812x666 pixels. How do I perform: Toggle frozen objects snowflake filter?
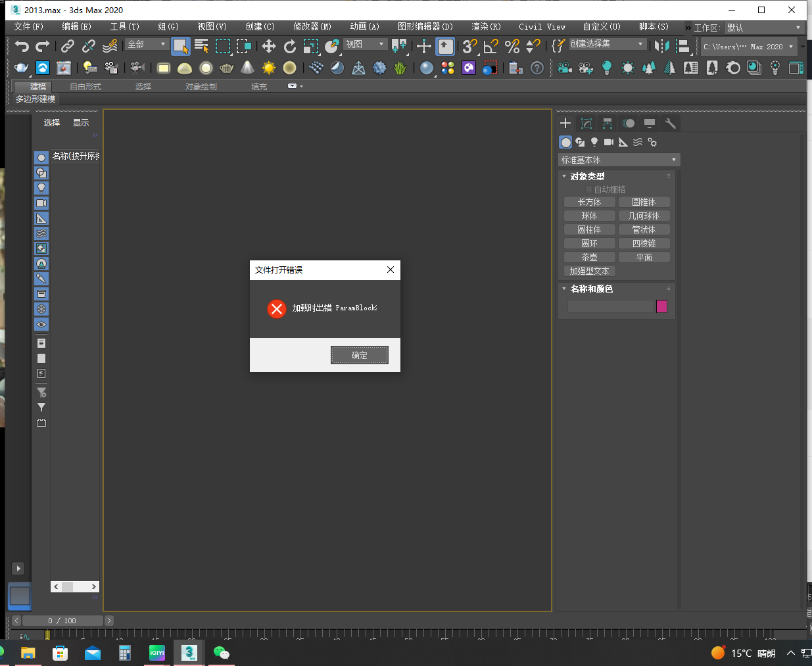tap(41, 309)
